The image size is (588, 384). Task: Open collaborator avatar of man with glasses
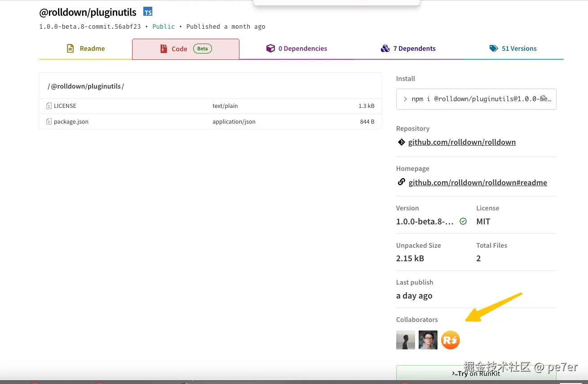click(428, 340)
